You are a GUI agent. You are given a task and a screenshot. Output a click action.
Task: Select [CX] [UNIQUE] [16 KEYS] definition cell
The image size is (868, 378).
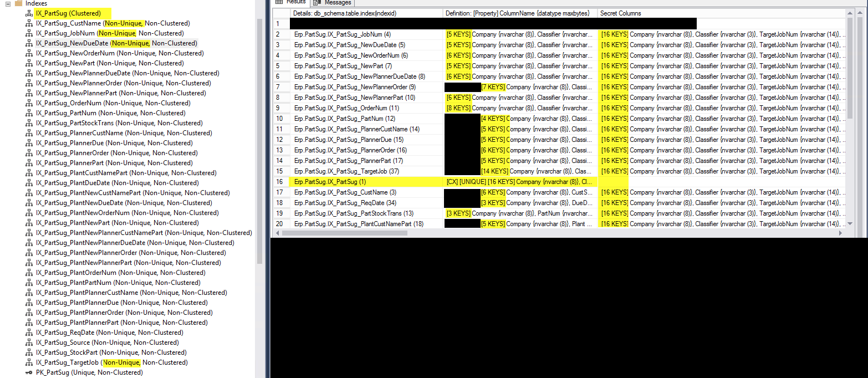520,182
